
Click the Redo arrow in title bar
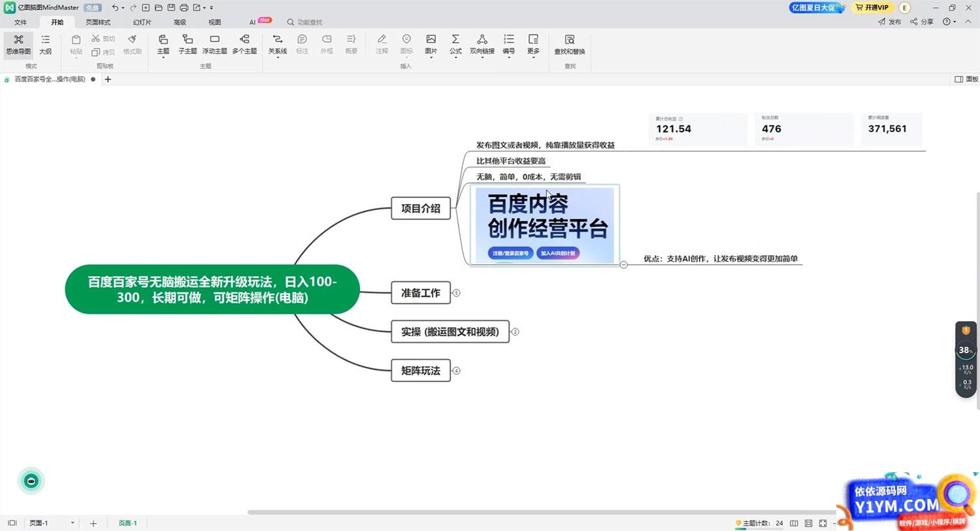pyautogui.click(x=133, y=8)
